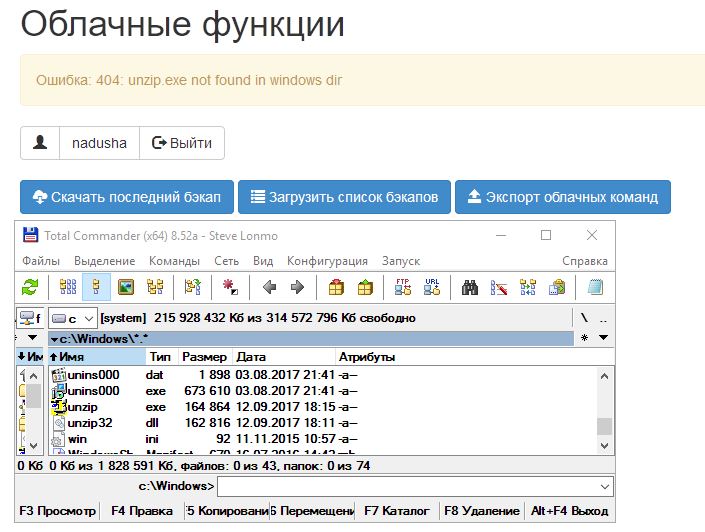705x532 pixels.
Task: Open file search binoculars icon
Action: (470, 287)
